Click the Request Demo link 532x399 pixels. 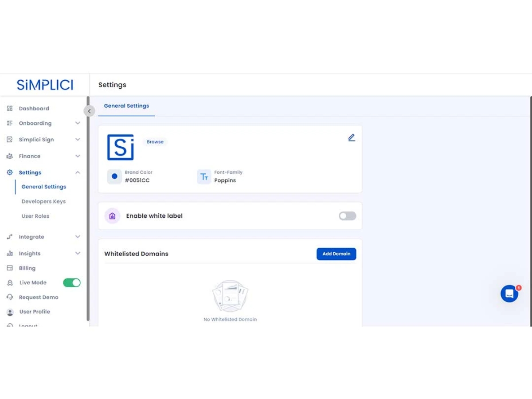pos(39,297)
